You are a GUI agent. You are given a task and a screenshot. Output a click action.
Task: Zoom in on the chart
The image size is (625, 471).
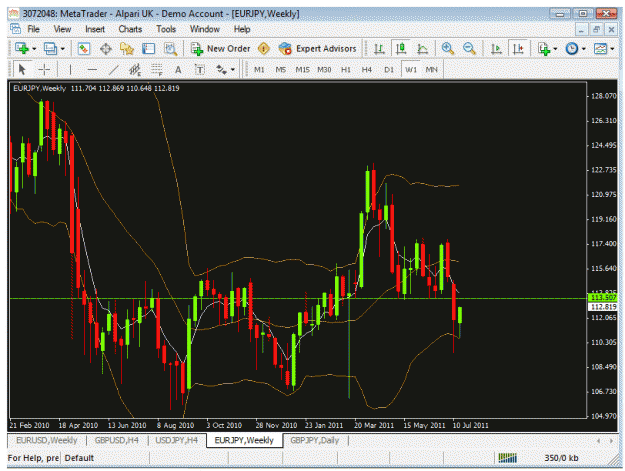pos(448,49)
